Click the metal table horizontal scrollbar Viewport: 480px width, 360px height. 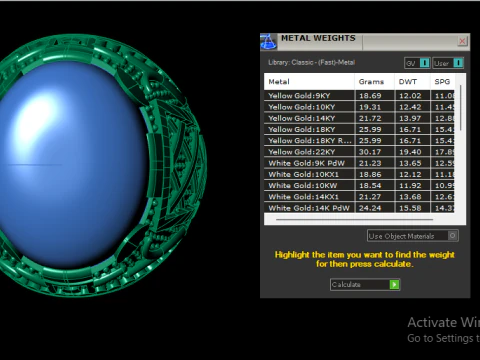[354, 220]
